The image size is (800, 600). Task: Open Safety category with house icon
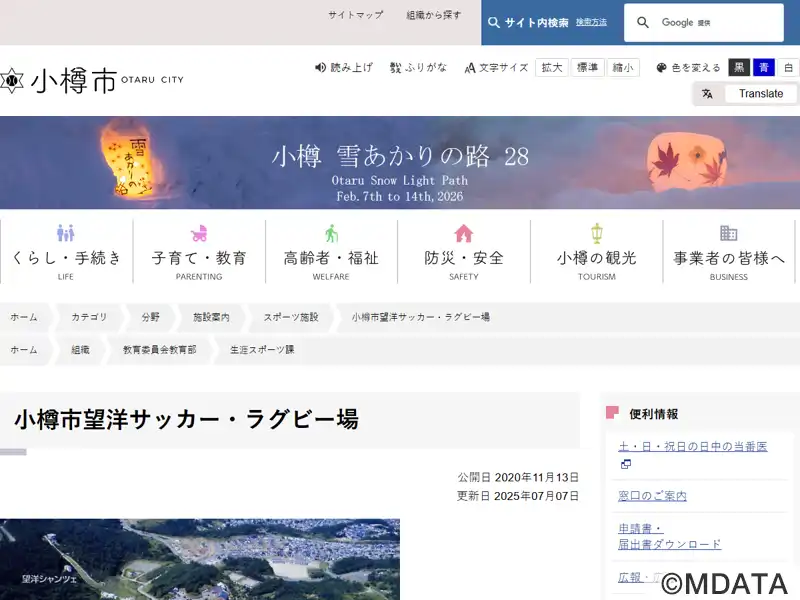pos(464,233)
